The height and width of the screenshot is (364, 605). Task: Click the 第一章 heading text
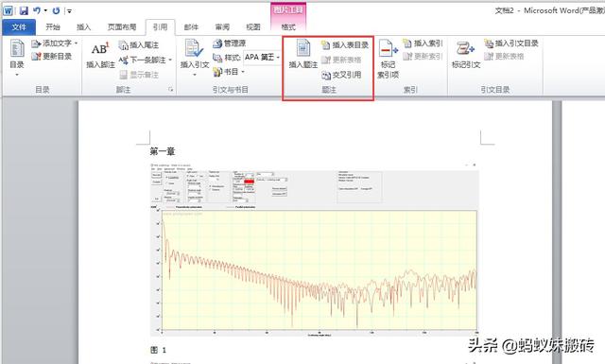pos(163,151)
